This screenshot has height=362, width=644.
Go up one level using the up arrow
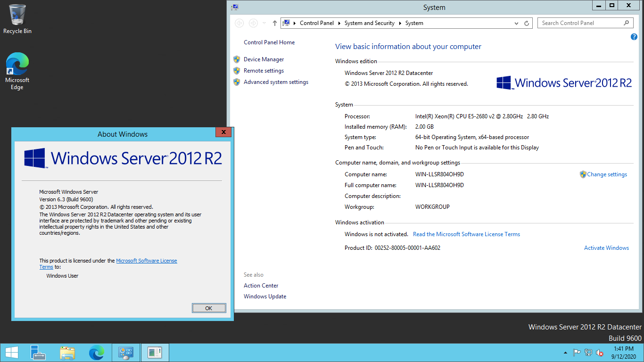(x=275, y=23)
